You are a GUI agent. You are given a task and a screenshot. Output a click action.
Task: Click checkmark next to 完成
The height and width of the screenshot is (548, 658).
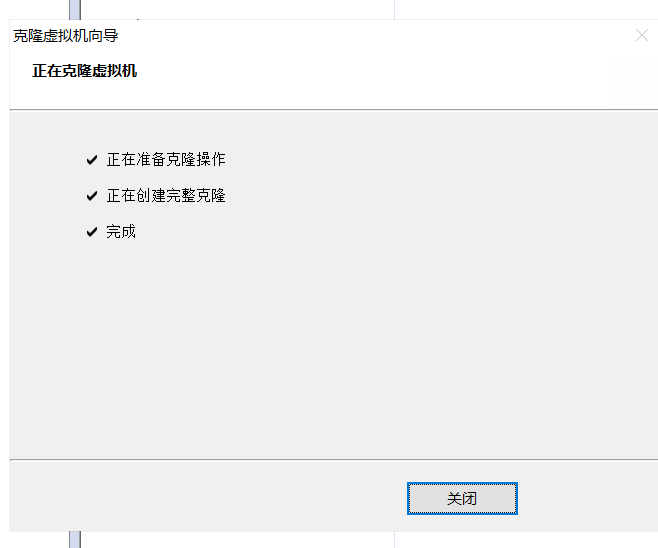pos(92,232)
